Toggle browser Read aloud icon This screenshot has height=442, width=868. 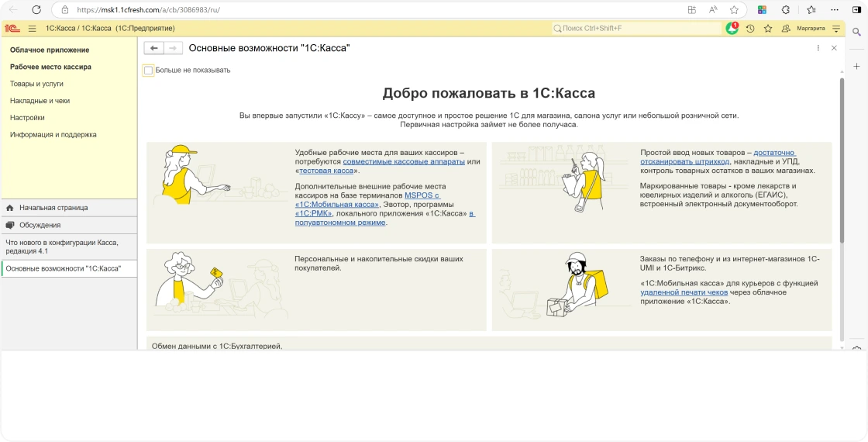click(x=713, y=9)
